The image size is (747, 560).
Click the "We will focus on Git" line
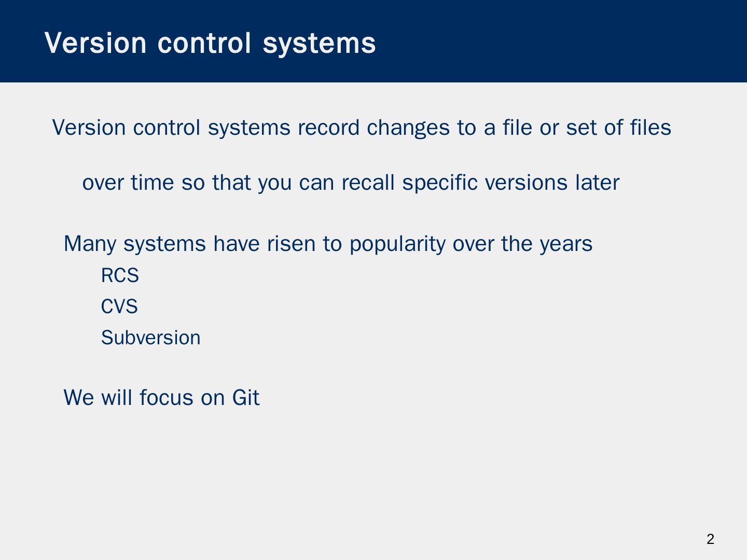(161, 398)
